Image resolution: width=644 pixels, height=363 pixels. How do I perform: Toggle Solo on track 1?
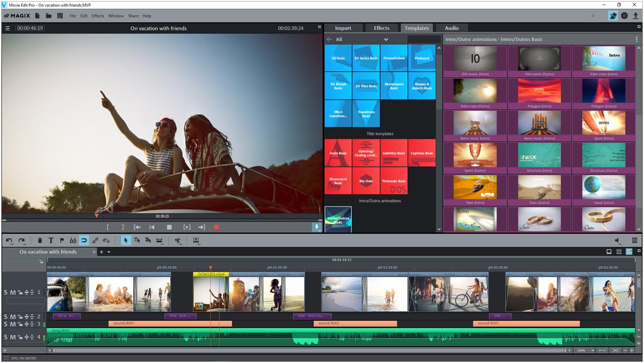(6, 292)
